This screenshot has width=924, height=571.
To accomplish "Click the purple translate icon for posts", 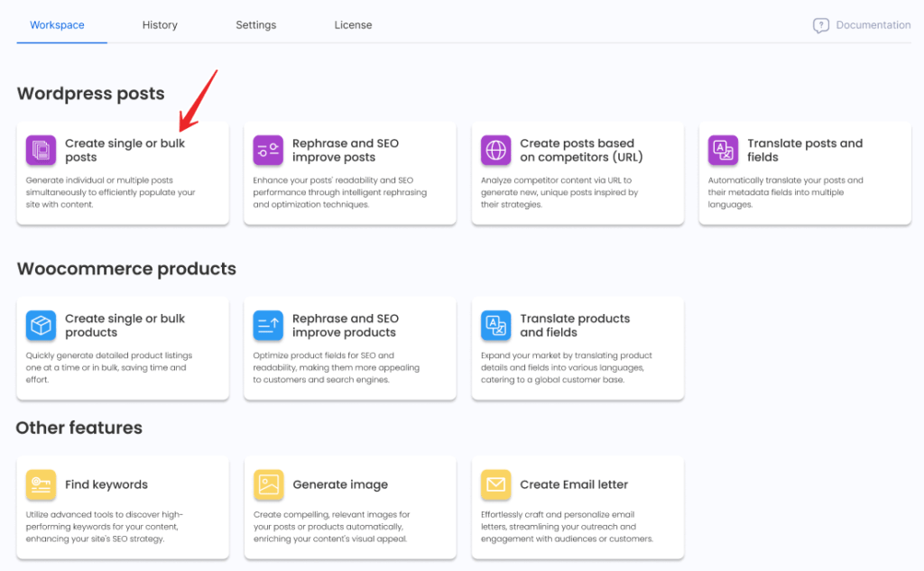I will [x=723, y=151].
